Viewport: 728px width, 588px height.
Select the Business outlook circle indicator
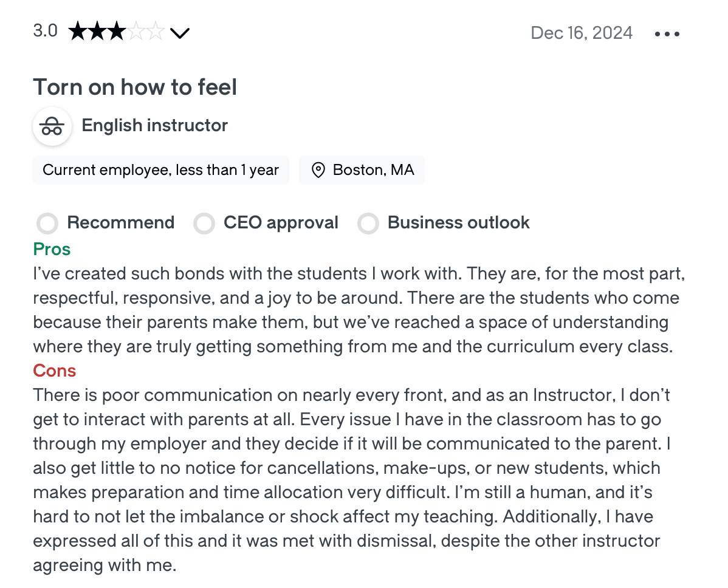click(368, 224)
